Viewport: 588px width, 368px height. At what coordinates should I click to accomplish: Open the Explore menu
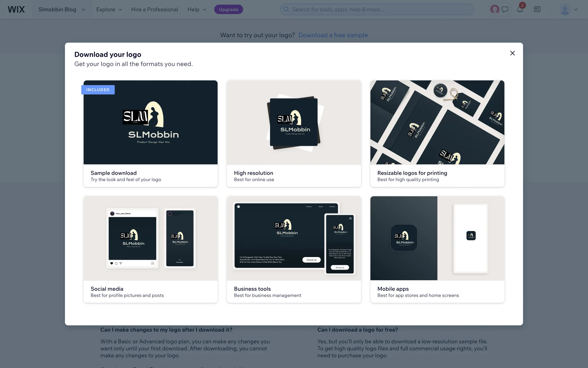click(109, 10)
